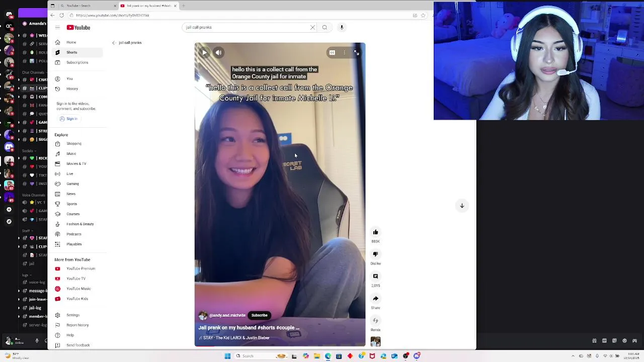The height and width of the screenshot is (362, 644).
Task: Reload the browser page
Action: [61, 16]
